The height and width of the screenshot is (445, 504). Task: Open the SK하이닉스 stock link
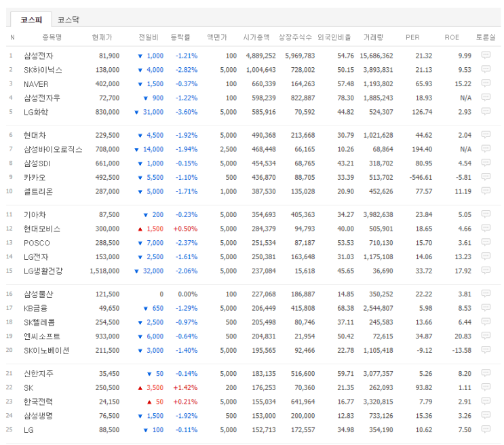tap(43, 70)
